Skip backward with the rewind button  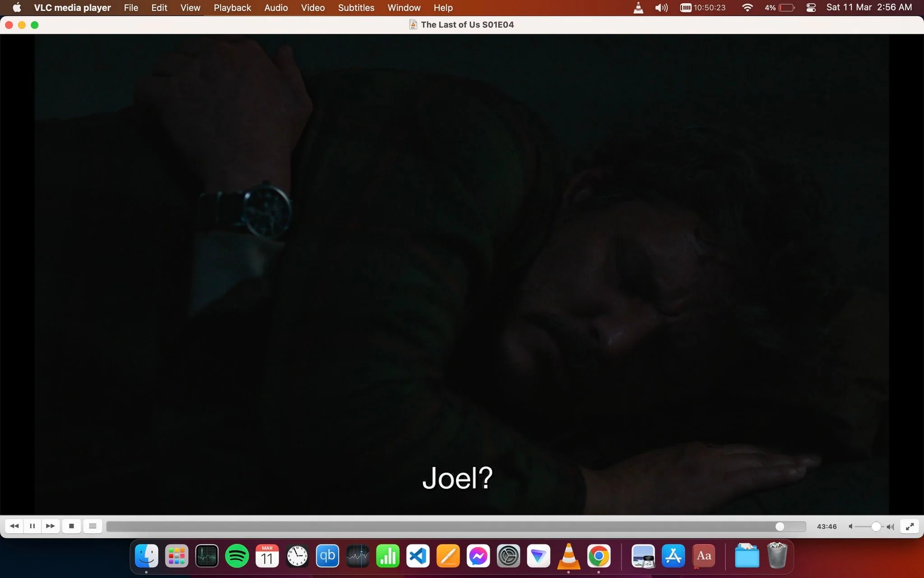[x=14, y=526]
